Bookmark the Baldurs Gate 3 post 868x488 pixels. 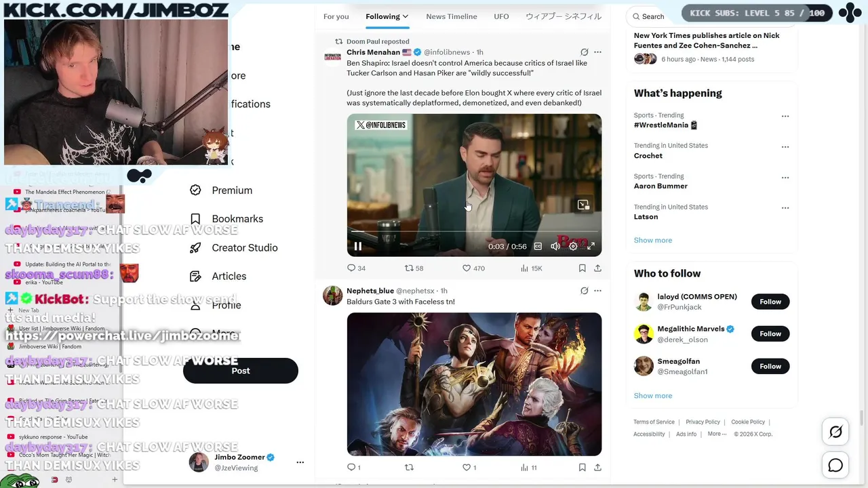(x=582, y=467)
